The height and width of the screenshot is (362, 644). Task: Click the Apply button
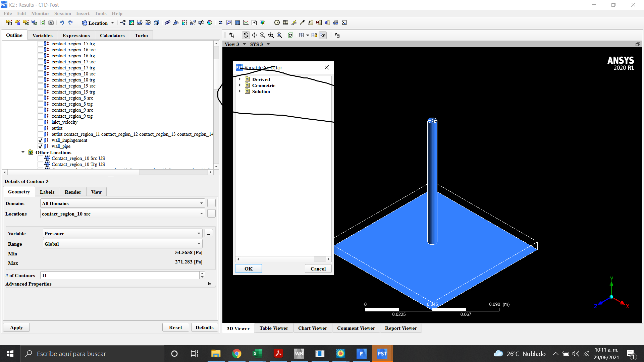click(x=16, y=327)
